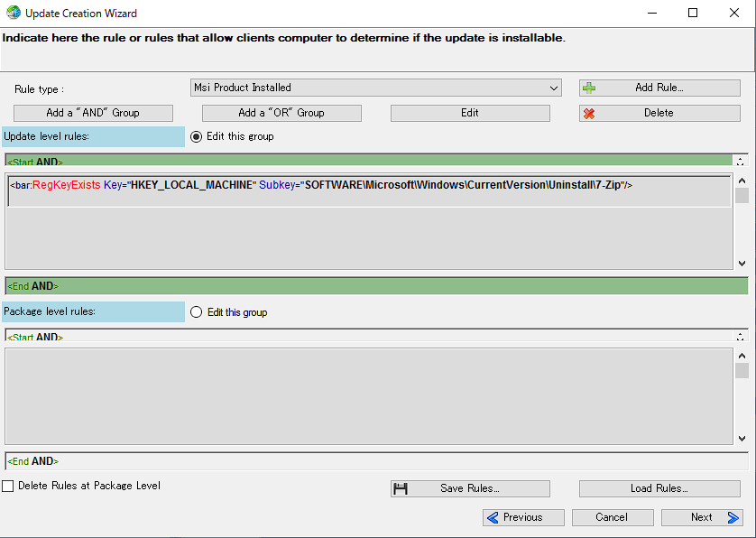
Task: Click the red X icon on Delete
Action: pos(589,114)
